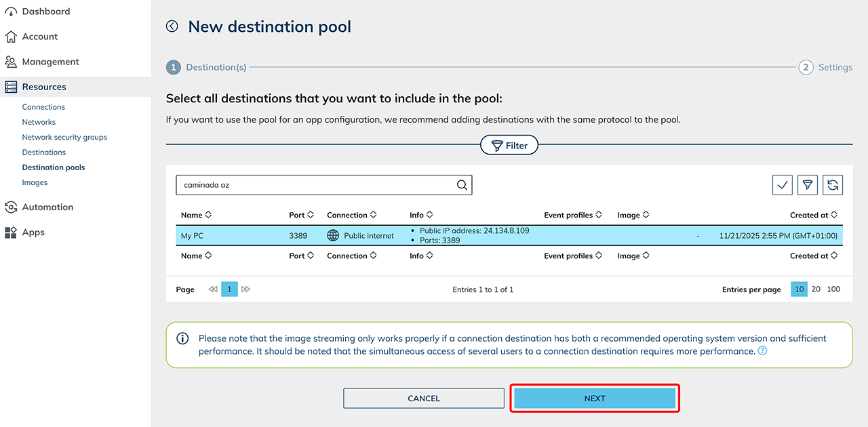Click the search magnifier icon

(462, 185)
